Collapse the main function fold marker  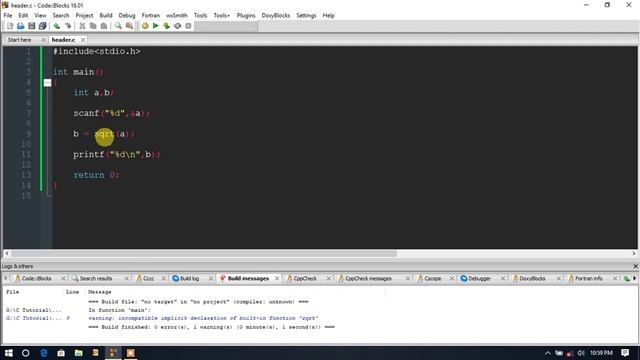click(47, 83)
